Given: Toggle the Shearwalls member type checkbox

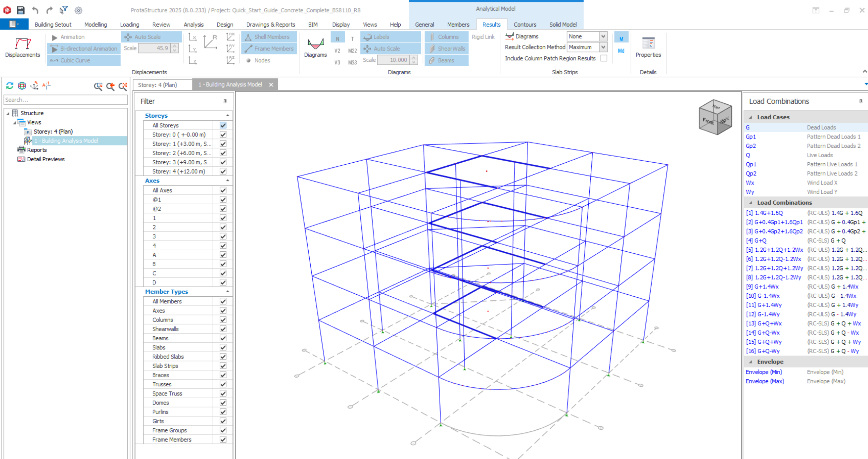Looking at the screenshot, I should tap(223, 329).
